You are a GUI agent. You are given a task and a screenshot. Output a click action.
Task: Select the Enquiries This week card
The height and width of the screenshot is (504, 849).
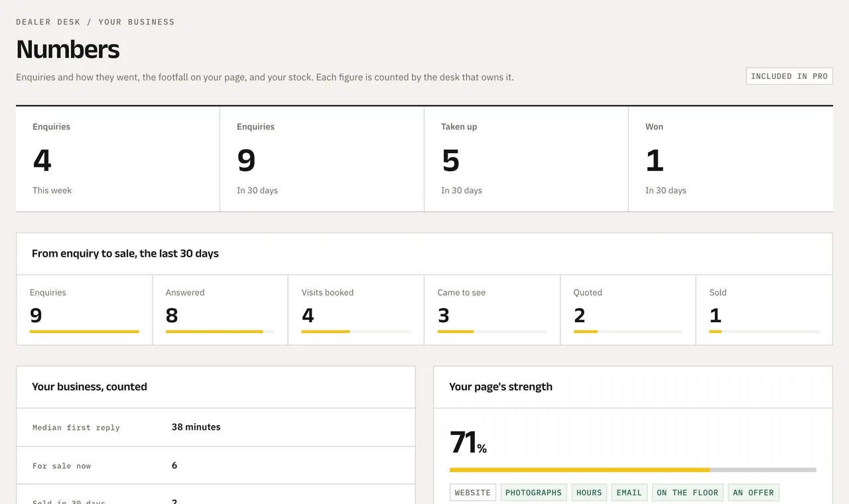pos(118,159)
